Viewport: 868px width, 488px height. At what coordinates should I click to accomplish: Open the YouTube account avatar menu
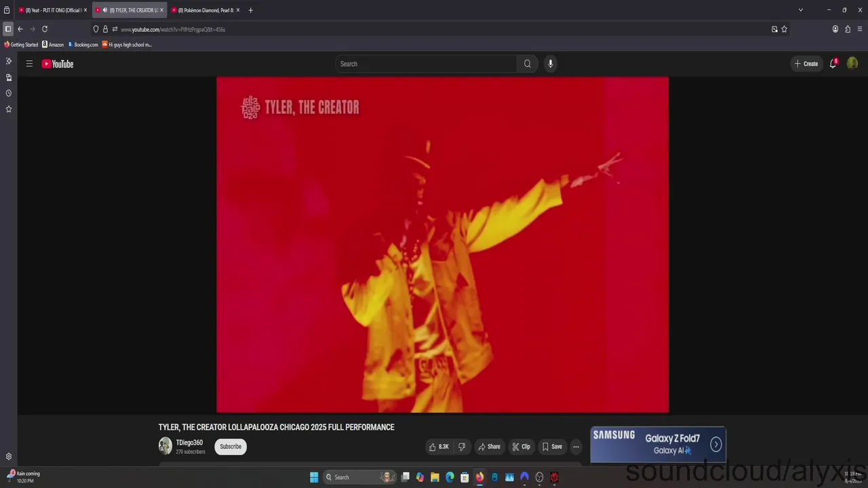click(x=852, y=64)
